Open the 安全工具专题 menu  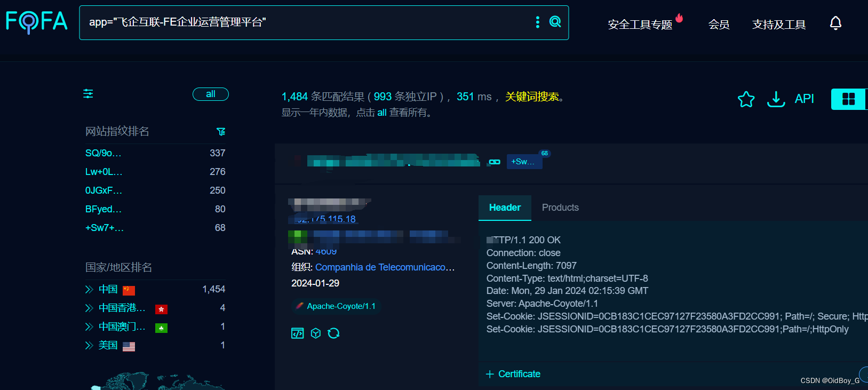[x=640, y=25]
